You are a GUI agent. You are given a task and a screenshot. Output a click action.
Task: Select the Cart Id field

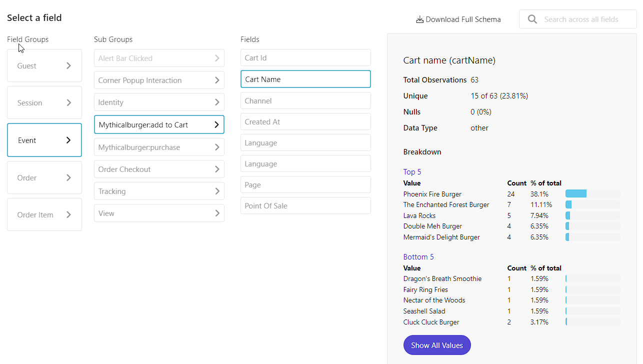[x=305, y=57]
